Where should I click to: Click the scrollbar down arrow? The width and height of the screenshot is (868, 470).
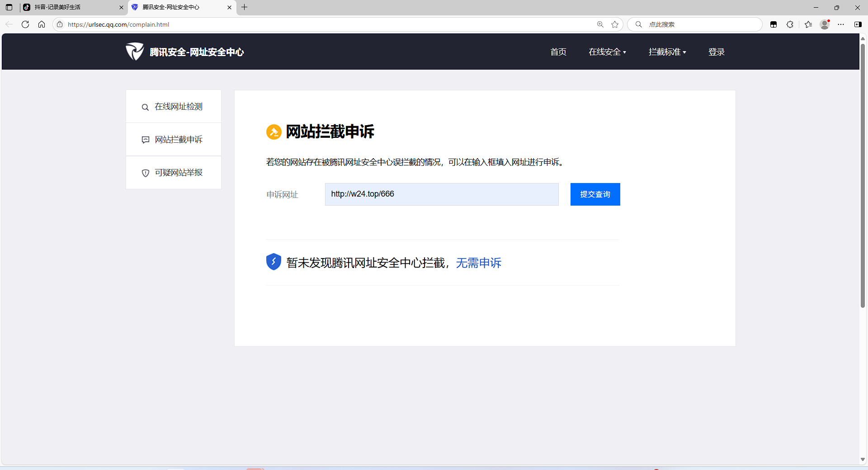coord(863,459)
